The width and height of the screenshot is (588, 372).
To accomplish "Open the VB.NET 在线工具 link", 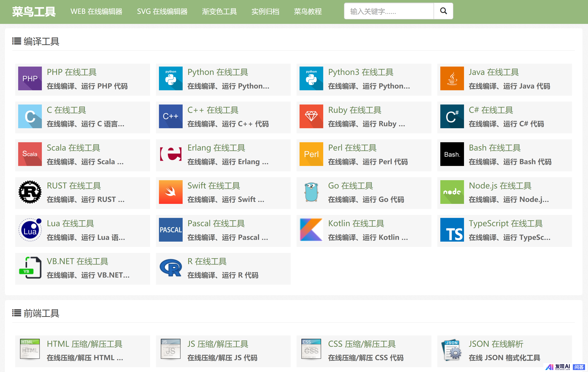I will pyautogui.click(x=77, y=262).
